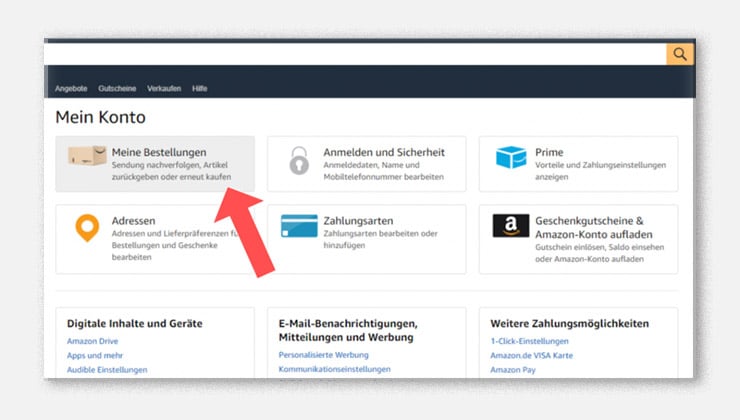This screenshot has width=740, height=420.
Task: Open the Meine Bestellungen card
Action: tap(155, 164)
